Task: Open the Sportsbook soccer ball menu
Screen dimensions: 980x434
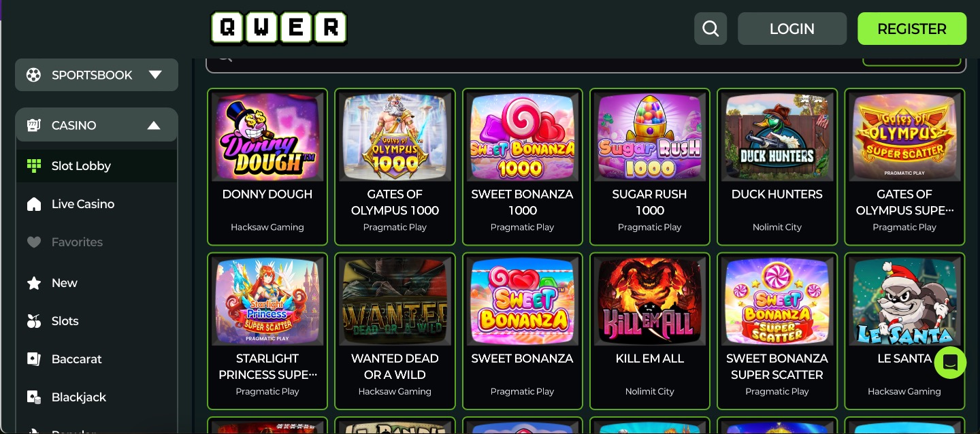Action: (x=97, y=75)
